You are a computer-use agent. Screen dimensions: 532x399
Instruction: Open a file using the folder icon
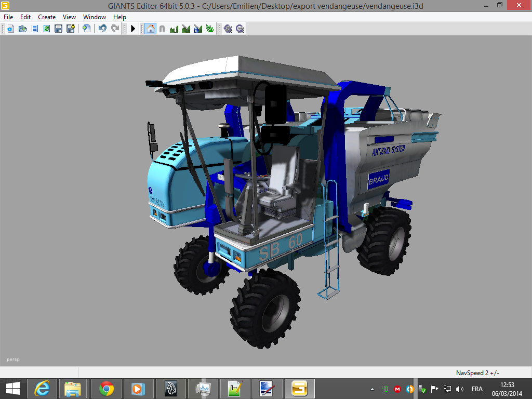click(23, 29)
